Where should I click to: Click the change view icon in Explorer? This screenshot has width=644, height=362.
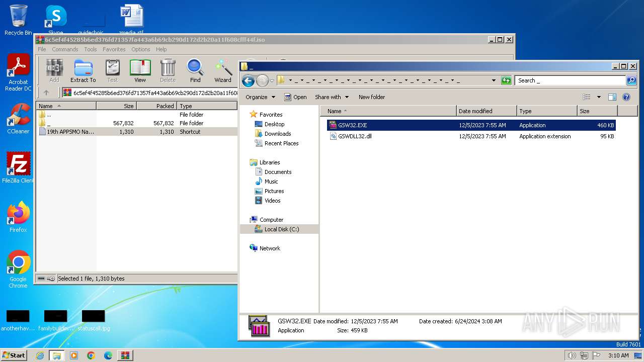586,97
